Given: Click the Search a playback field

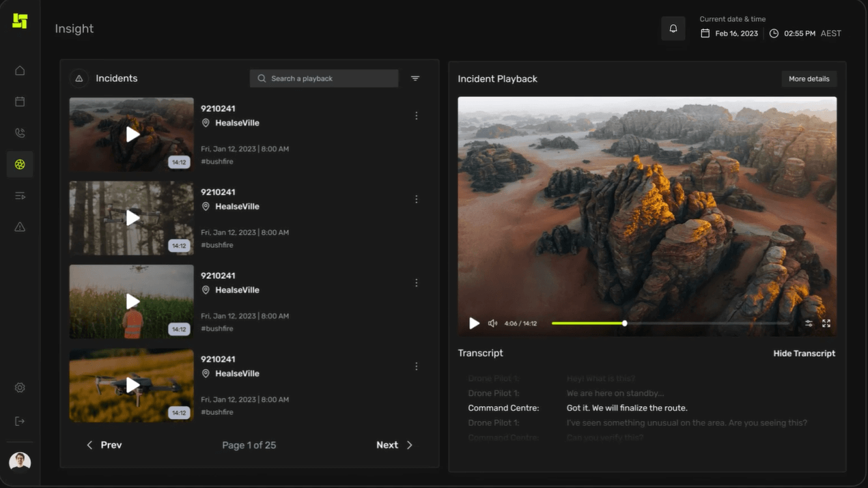Looking at the screenshot, I should tap(324, 78).
